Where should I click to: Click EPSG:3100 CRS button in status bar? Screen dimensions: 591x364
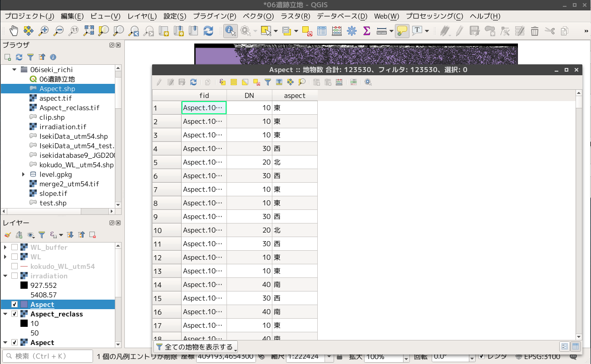click(x=537, y=356)
